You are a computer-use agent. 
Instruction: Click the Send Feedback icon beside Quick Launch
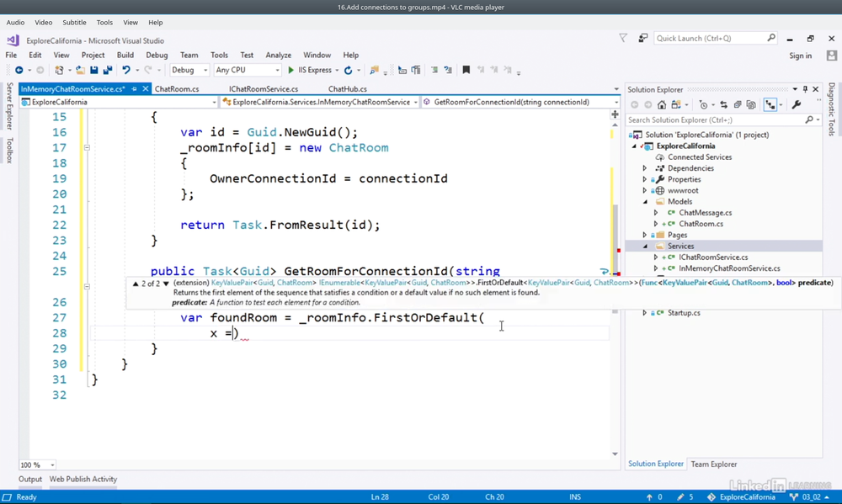point(642,38)
